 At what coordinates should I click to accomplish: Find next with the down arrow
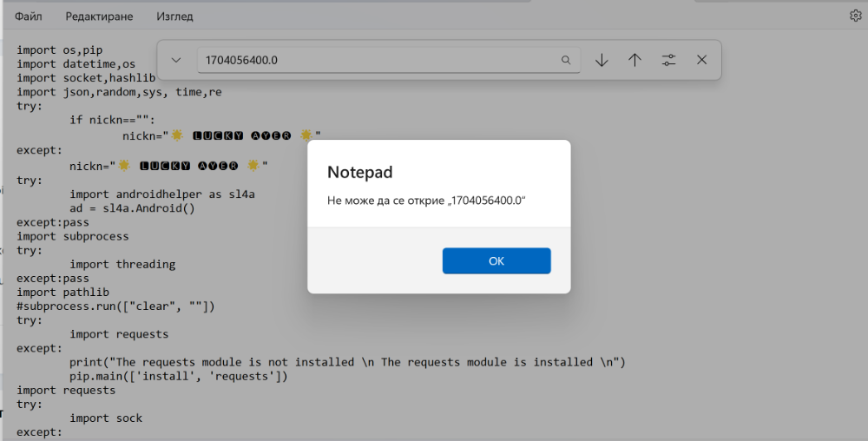[x=602, y=60]
